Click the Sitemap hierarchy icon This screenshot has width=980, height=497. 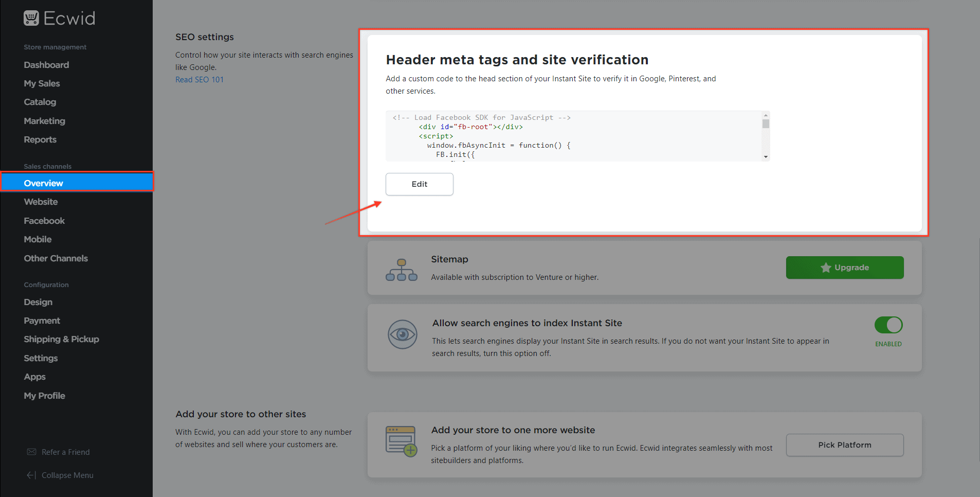(x=402, y=270)
